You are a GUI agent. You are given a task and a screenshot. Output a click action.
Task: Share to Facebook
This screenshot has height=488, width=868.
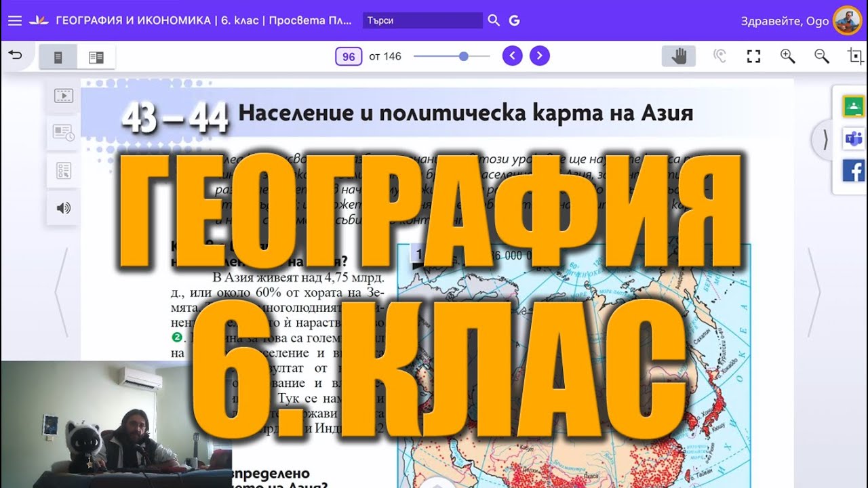click(853, 170)
